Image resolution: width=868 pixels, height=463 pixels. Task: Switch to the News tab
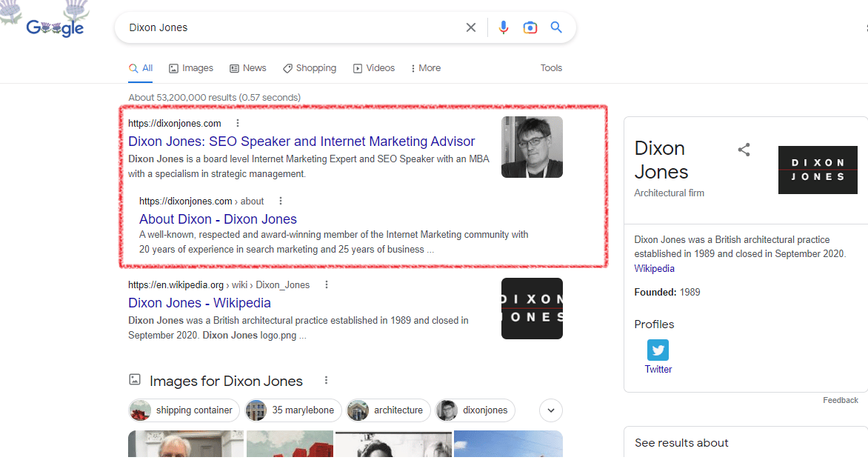tap(248, 68)
